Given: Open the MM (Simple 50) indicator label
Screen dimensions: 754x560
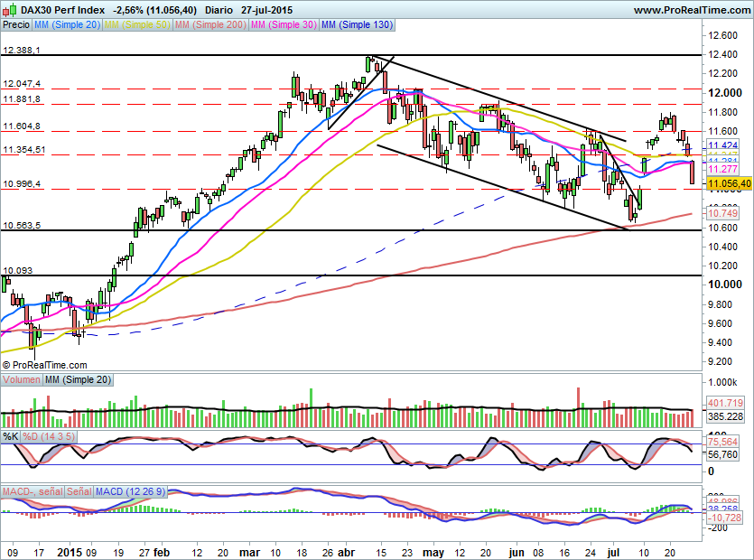Looking at the screenshot, I should click(x=137, y=24).
